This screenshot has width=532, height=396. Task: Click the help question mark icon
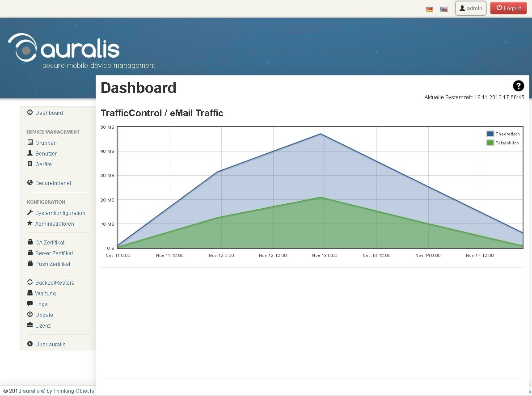point(518,86)
